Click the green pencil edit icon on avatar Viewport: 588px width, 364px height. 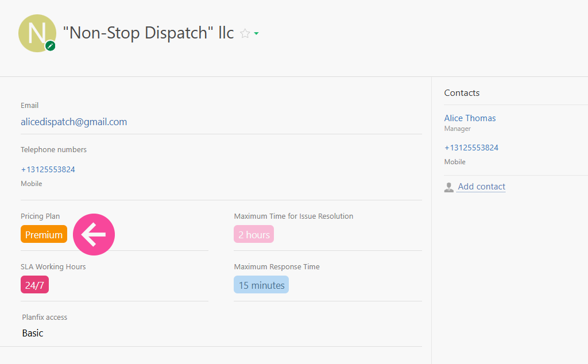coord(50,46)
